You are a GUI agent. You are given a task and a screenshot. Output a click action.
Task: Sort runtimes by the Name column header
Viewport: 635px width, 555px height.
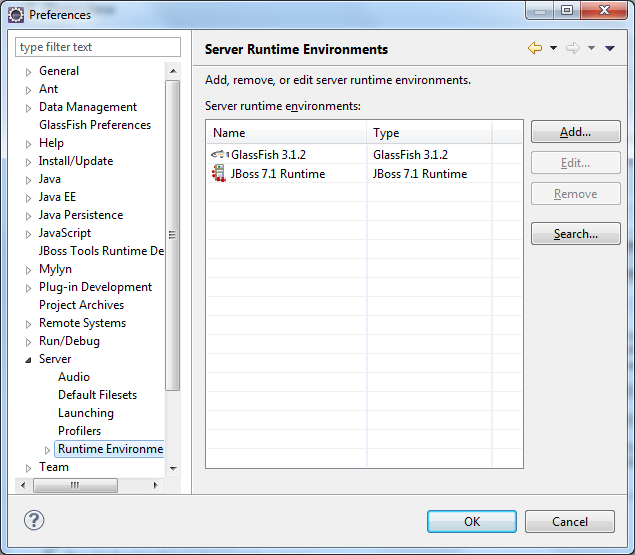[287, 133]
